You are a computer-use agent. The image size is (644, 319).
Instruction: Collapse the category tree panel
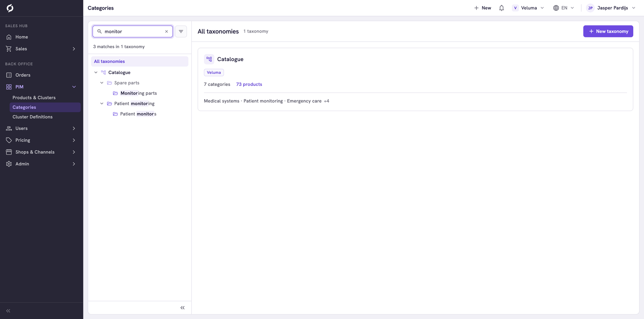pos(182,308)
